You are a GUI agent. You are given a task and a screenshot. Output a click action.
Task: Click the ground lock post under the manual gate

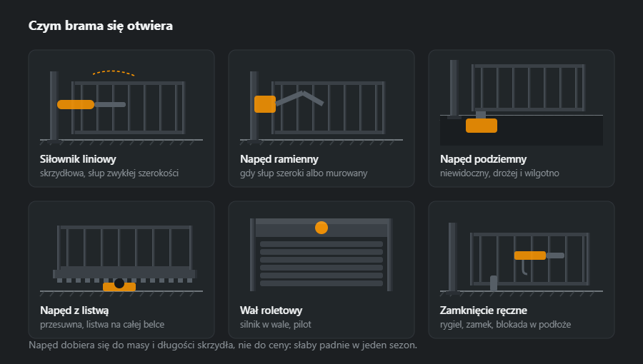coord(494,283)
